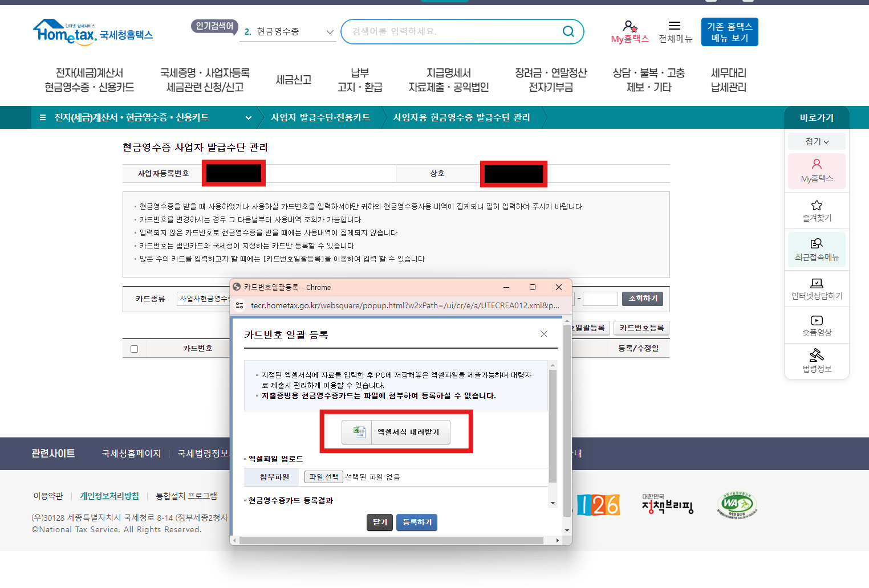Click the Hometax house logo
This screenshot has width=869, height=588.
click(x=92, y=31)
